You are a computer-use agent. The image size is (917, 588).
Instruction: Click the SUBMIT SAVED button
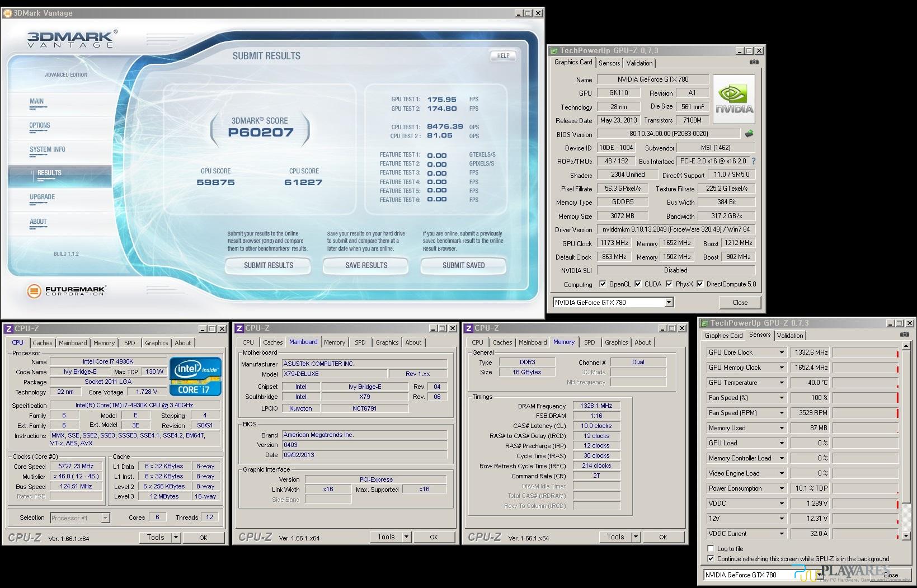[464, 266]
